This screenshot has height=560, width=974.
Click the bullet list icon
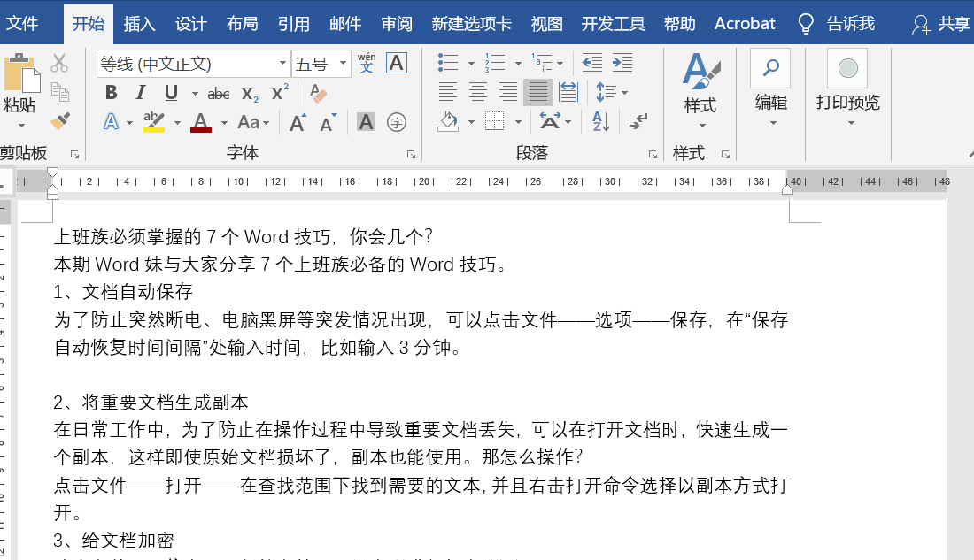point(448,63)
